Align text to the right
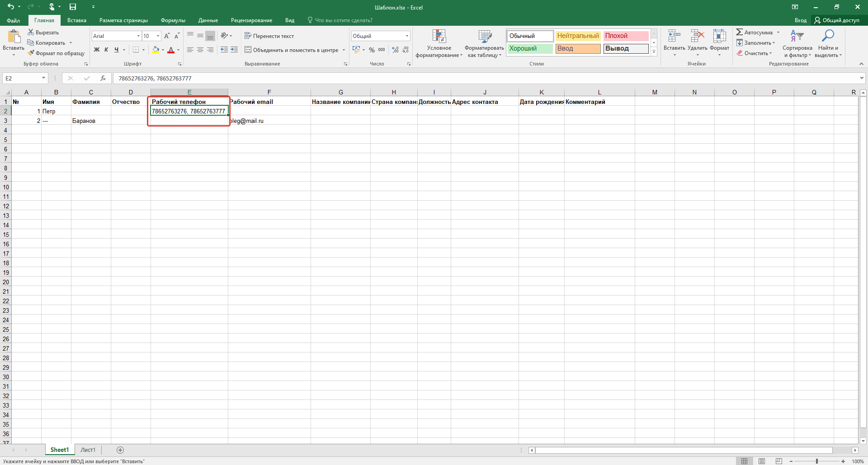The height and width of the screenshot is (465, 868). coord(210,50)
